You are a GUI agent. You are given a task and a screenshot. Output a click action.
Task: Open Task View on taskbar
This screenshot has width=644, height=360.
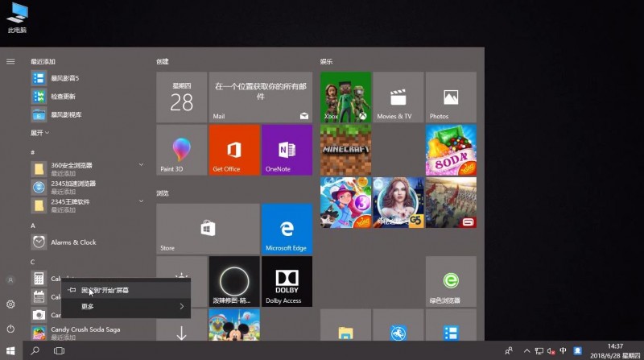point(59,350)
